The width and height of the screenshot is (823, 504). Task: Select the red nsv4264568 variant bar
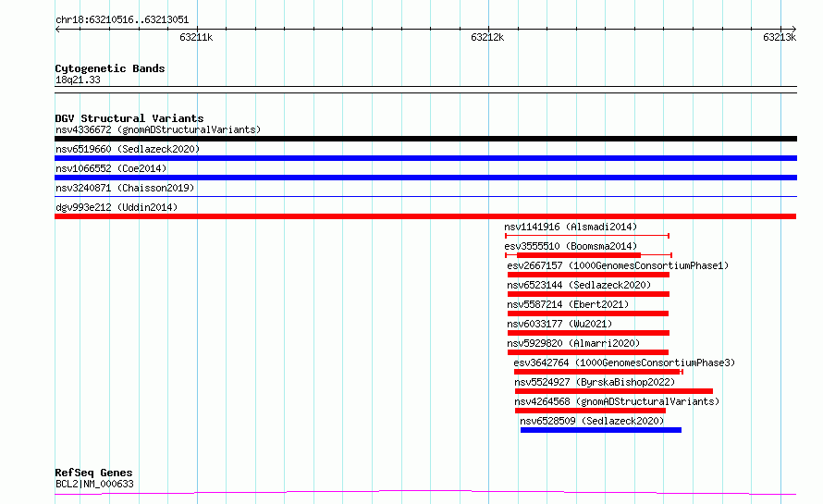[x=591, y=411]
